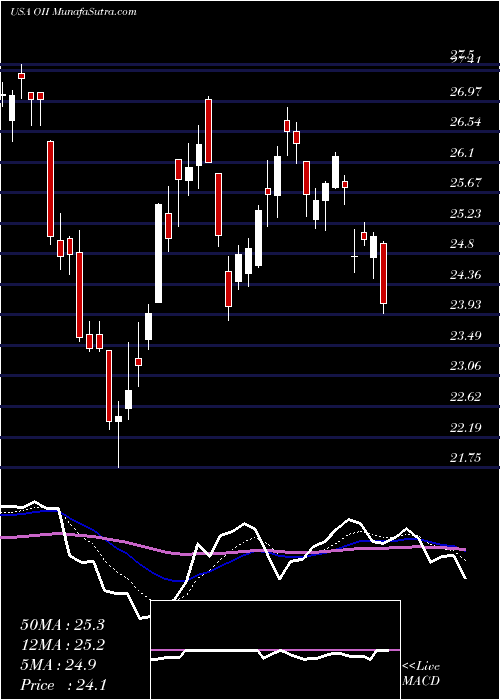Click the Price : 24.1 readout
Image resolution: width=500 pixels, height=700 pixels.
62,685
